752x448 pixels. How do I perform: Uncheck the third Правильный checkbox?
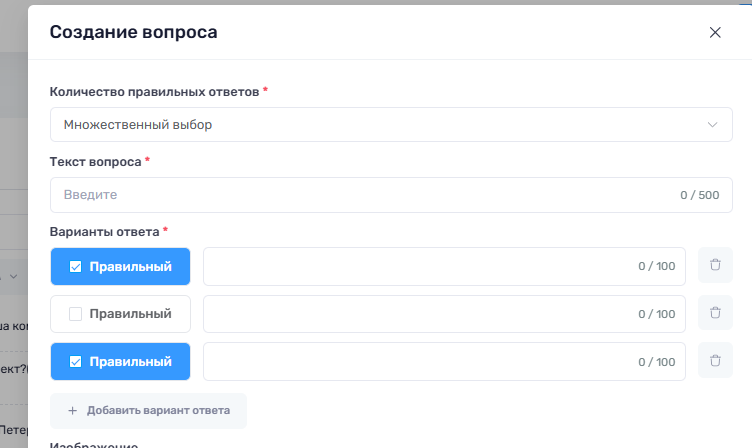click(x=75, y=362)
